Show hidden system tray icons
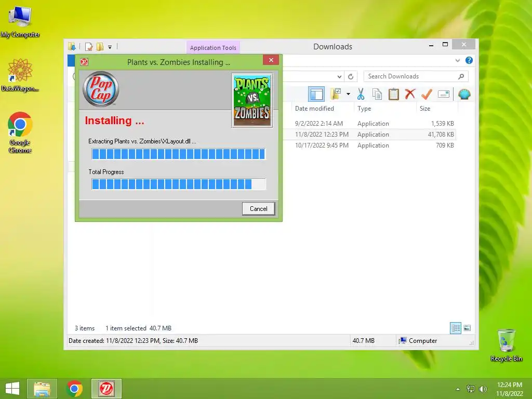This screenshot has width=532, height=399. [x=458, y=389]
